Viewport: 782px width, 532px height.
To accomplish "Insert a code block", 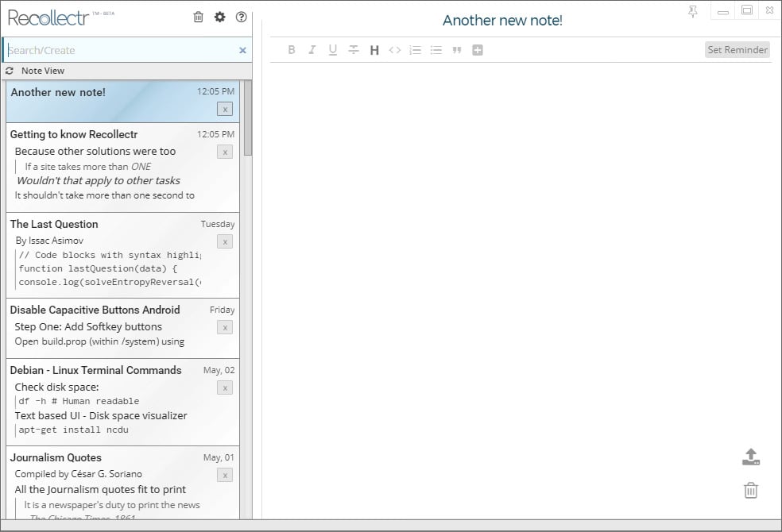I will click(x=395, y=50).
